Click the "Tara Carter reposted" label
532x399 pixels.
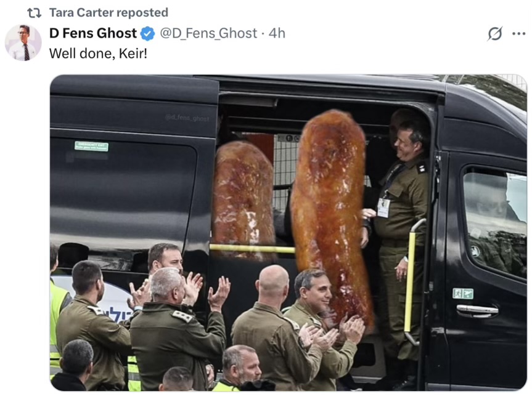click(108, 12)
